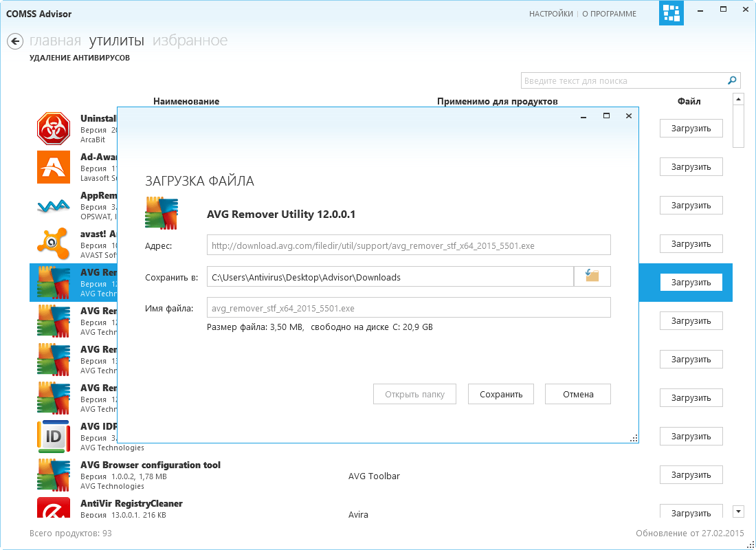
Task: Click the Адрес URL field
Action: coord(409,245)
